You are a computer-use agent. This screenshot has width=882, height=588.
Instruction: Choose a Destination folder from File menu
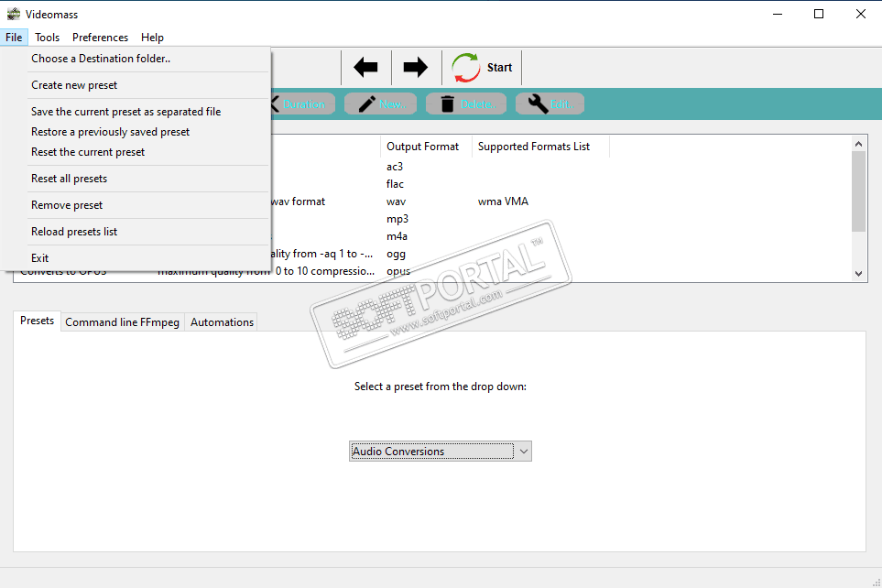coord(136,59)
